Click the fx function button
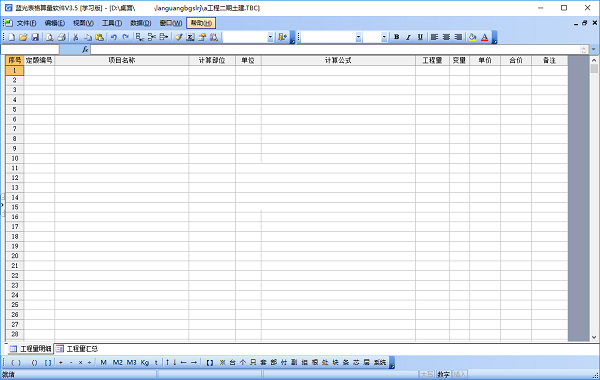The height and width of the screenshot is (380, 600). 85,49
